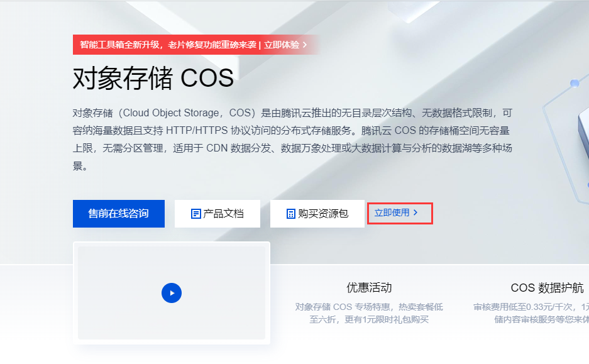589x364 pixels.
Task: Click the red promo banner 立即体验
Action: tap(282, 45)
